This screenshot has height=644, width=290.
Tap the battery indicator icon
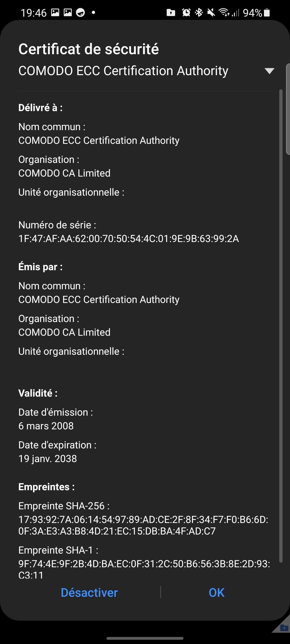point(267,13)
